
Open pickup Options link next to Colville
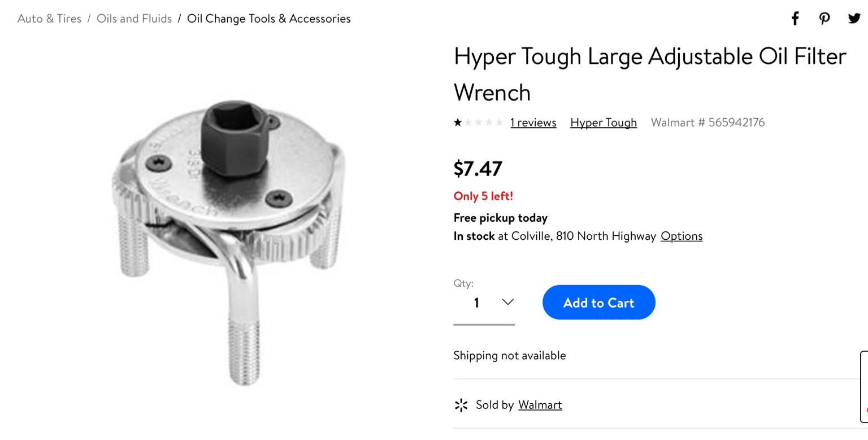click(682, 236)
